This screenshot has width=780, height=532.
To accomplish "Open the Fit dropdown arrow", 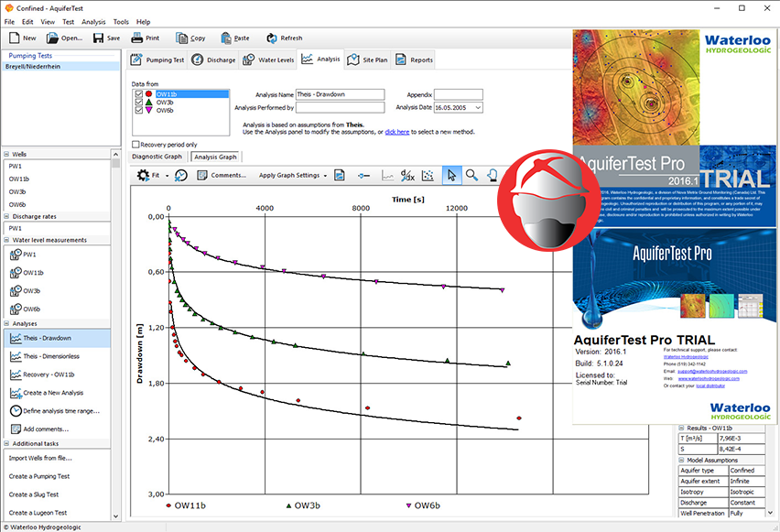I will [167, 176].
